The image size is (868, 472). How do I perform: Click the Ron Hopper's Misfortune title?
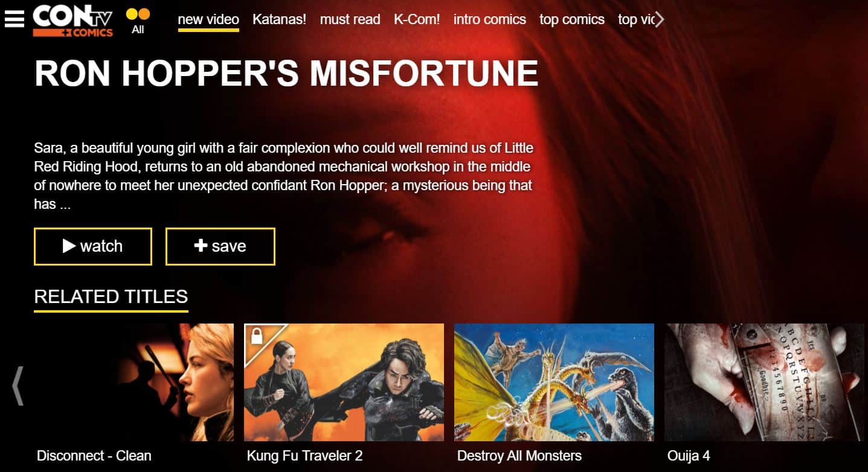click(286, 74)
